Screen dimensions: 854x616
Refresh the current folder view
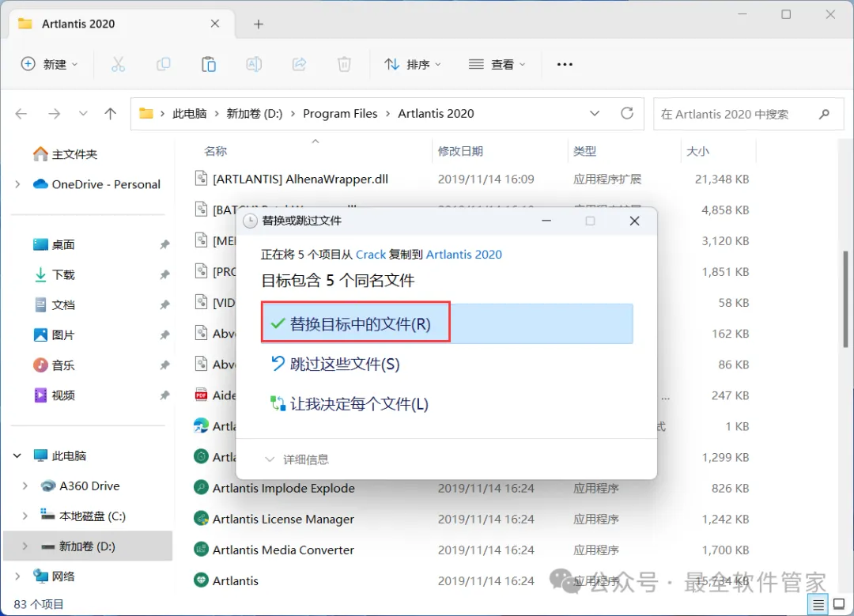tap(627, 113)
